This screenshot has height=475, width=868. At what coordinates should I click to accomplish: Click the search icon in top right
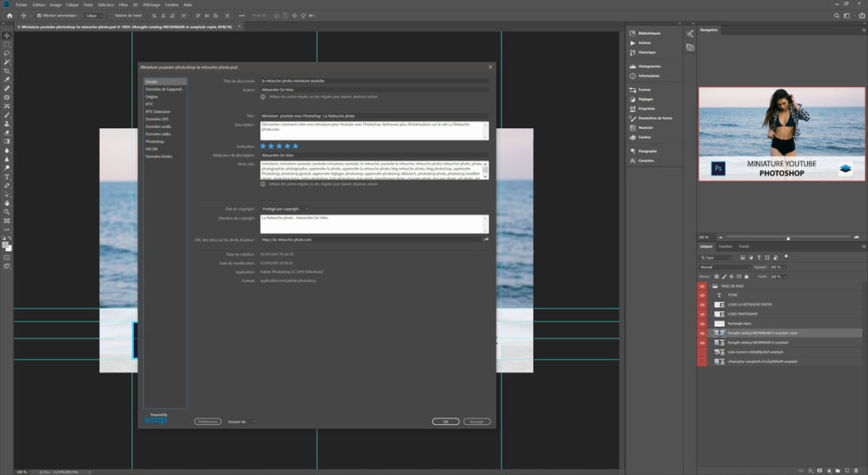[x=837, y=15]
